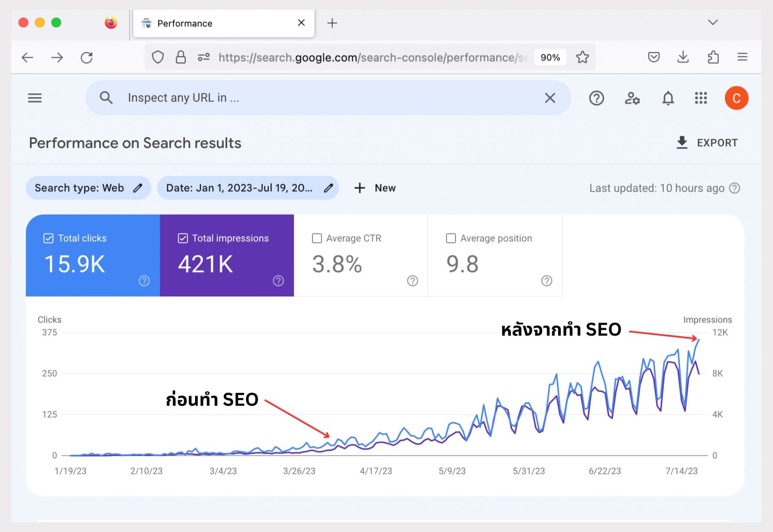Click the Last updated: 10 hours ago text
773x532 pixels.
[x=656, y=188]
